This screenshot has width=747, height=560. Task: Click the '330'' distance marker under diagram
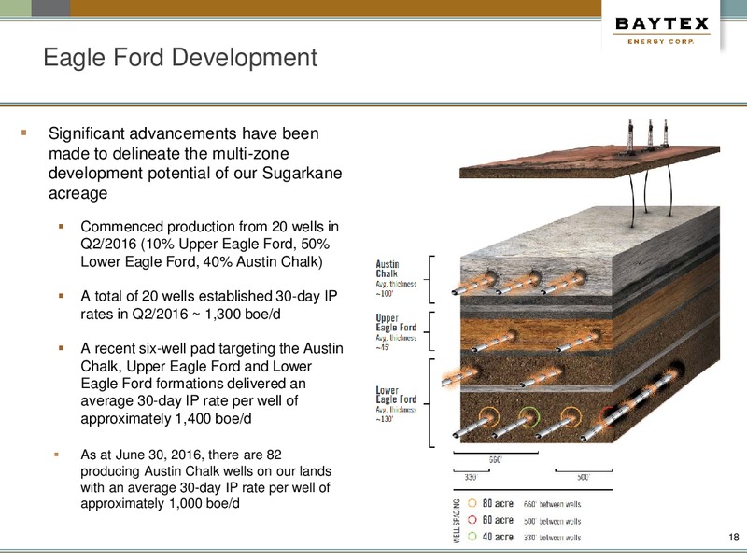click(x=471, y=477)
